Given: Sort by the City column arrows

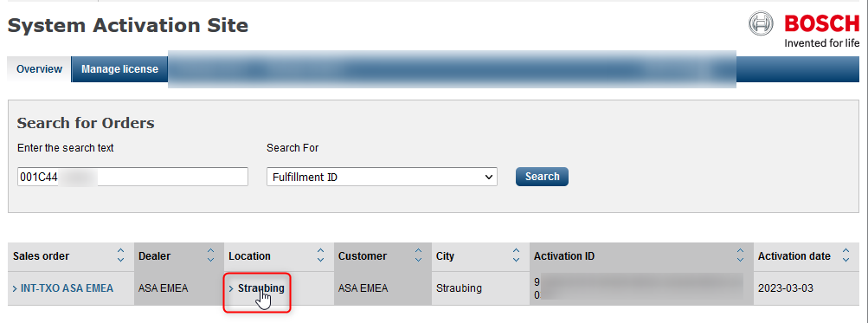Looking at the screenshot, I should (x=516, y=255).
